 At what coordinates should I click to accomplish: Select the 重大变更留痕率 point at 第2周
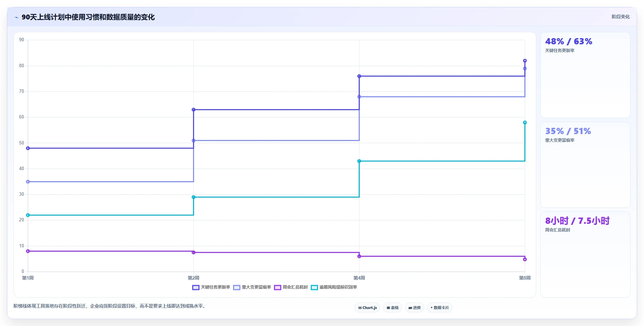[x=193, y=141]
